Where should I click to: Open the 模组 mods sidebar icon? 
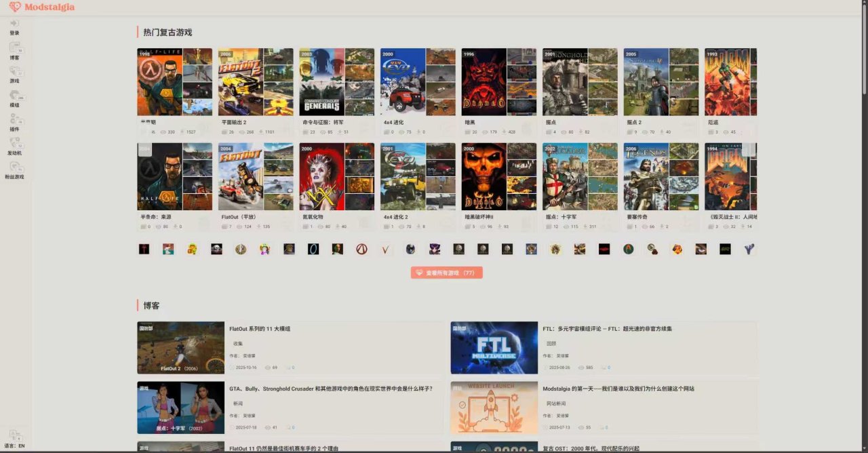[x=14, y=96]
